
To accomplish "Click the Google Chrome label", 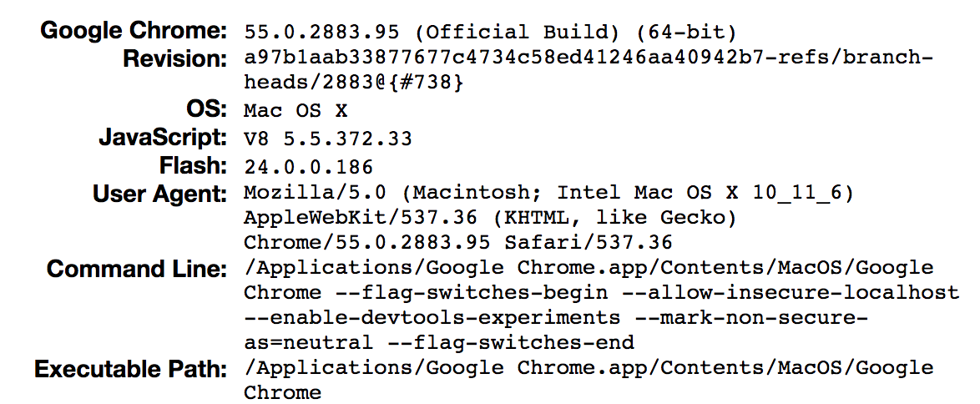I will coord(134,30).
